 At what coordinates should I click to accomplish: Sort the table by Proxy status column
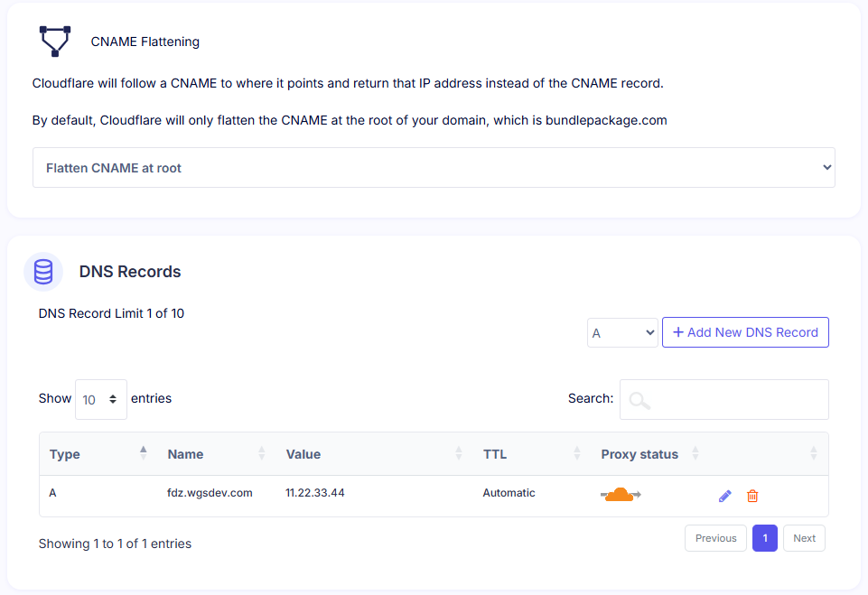[x=650, y=454]
